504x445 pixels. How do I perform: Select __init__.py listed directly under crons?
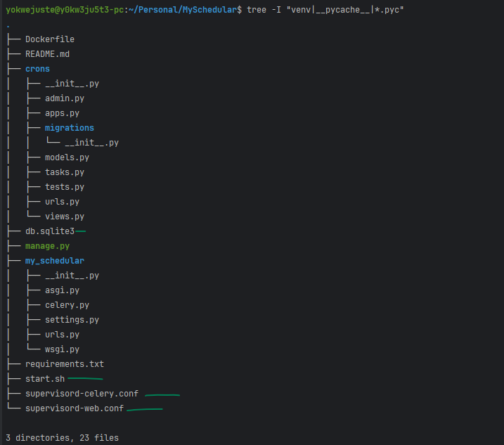click(72, 84)
